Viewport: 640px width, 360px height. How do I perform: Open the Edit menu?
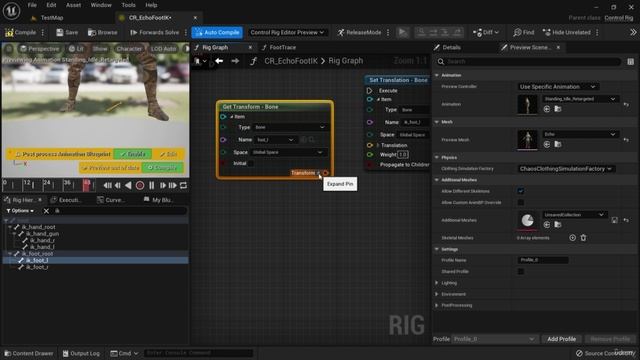[x=51, y=5]
